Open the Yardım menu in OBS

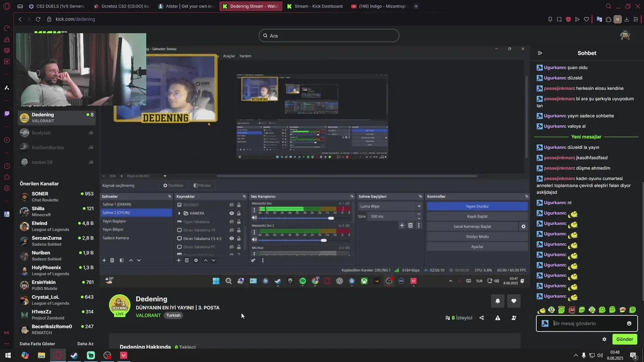245,56
